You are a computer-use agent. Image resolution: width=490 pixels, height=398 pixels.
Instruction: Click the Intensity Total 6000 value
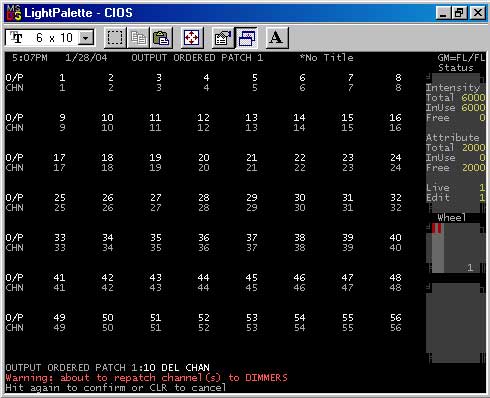click(473, 97)
